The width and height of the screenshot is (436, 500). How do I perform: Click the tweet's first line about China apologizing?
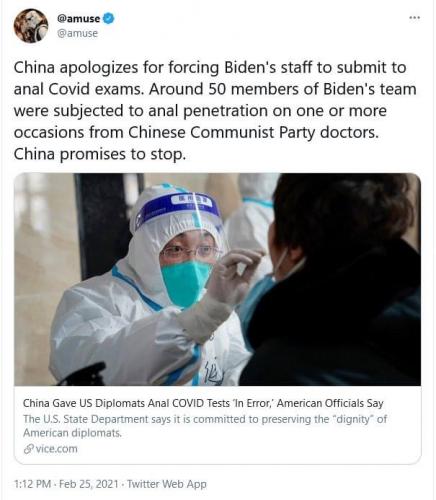[210, 67]
